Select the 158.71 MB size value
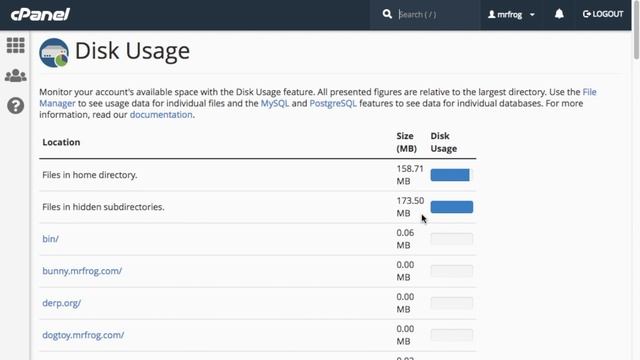The image size is (640, 360). pyautogui.click(x=410, y=175)
